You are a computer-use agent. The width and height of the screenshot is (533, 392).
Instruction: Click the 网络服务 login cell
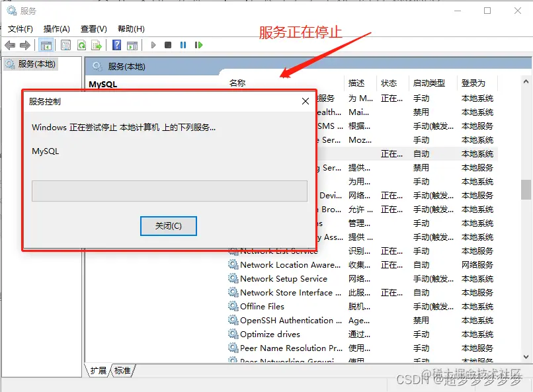pyautogui.click(x=477, y=264)
